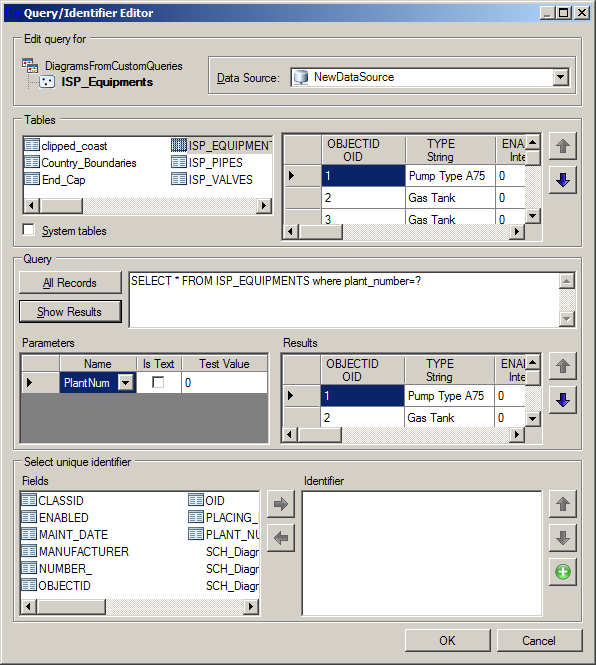This screenshot has height=665, width=596.
Task: Remove field from Identifier with left arrow
Action: tap(281, 538)
